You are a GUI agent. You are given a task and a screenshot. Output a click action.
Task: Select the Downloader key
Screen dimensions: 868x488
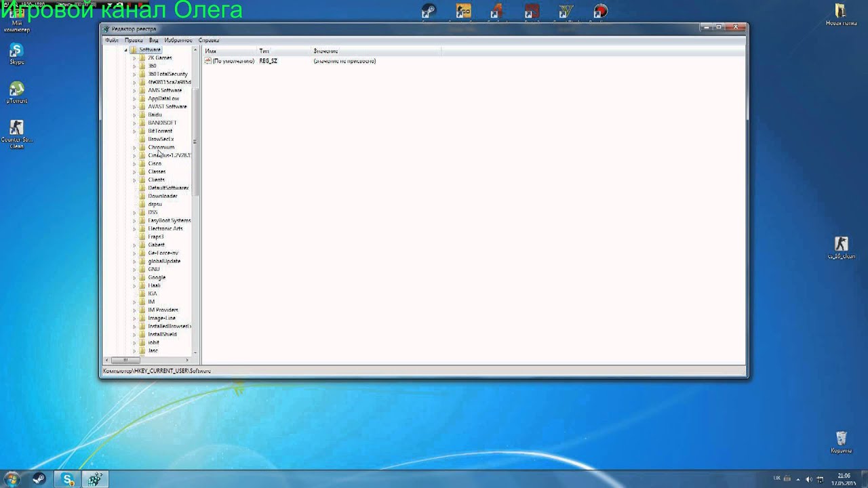pyautogui.click(x=163, y=196)
